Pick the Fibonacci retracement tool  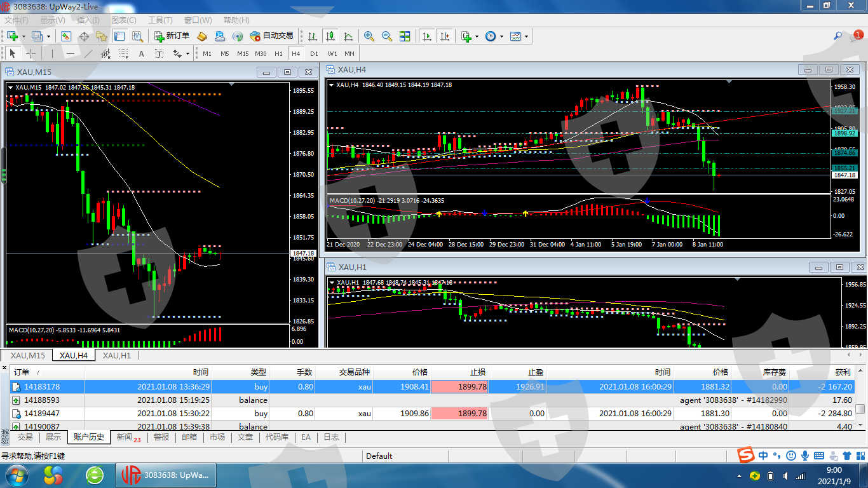point(123,54)
